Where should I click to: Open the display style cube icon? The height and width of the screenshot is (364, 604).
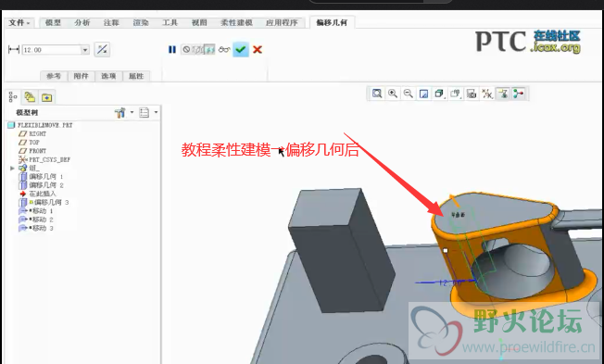pos(439,94)
